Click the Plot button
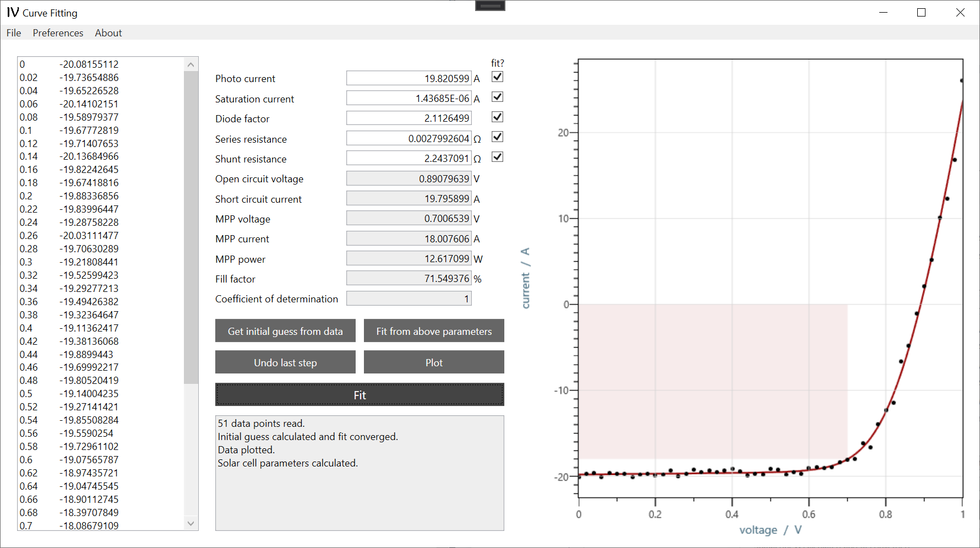This screenshot has height=548, width=980. coord(433,362)
